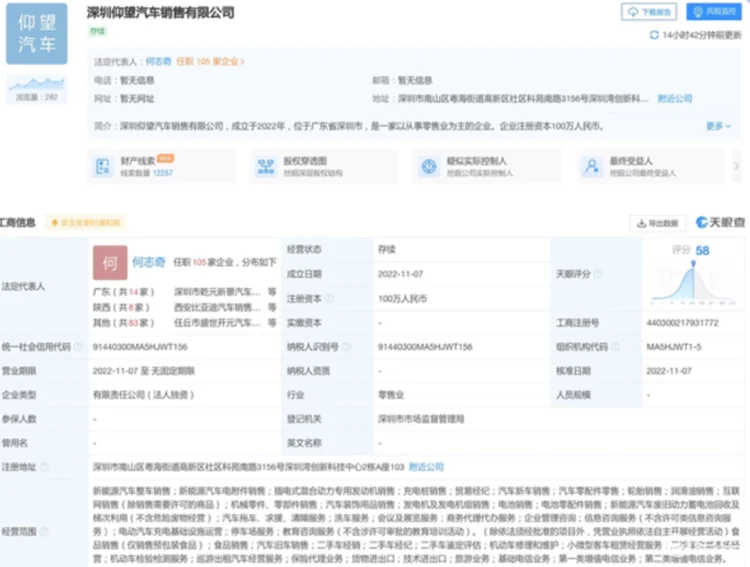750x567 pixels.
Task: Click help icon next to 天眼评分
Action: 598,274
